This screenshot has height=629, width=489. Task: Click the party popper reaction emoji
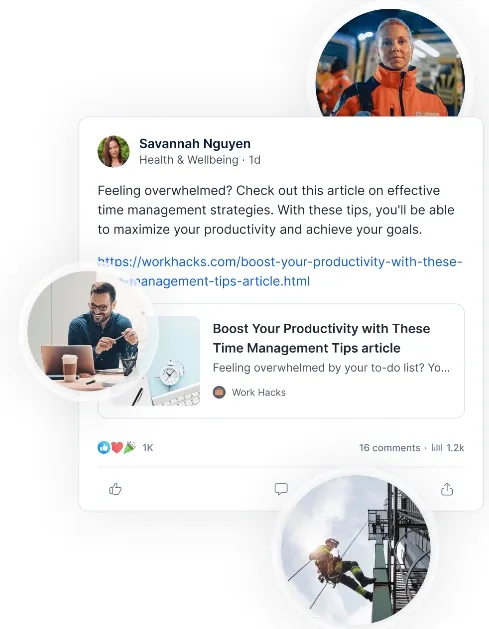[x=130, y=447]
